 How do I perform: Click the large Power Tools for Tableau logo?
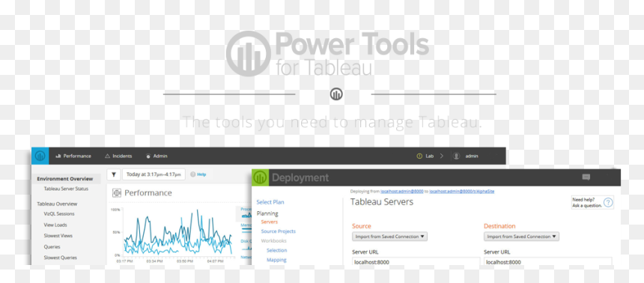click(327, 53)
